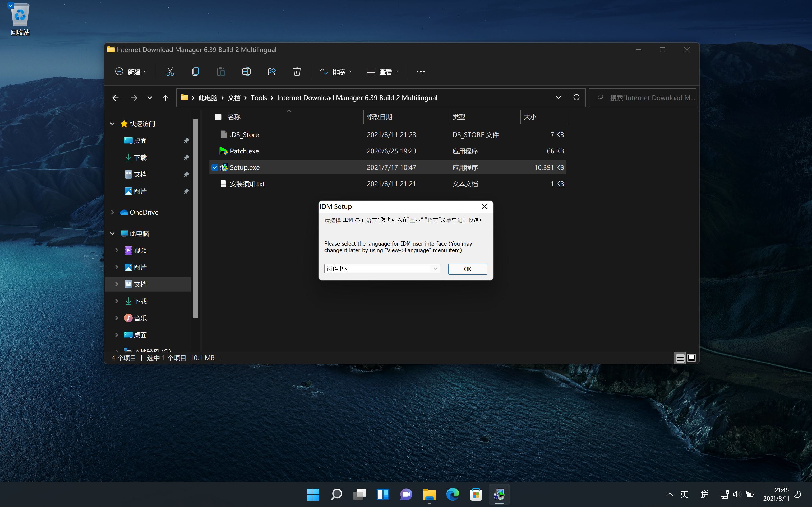Switch to the large thumbnails view icon

pyautogui.click(x=691, y=358)
